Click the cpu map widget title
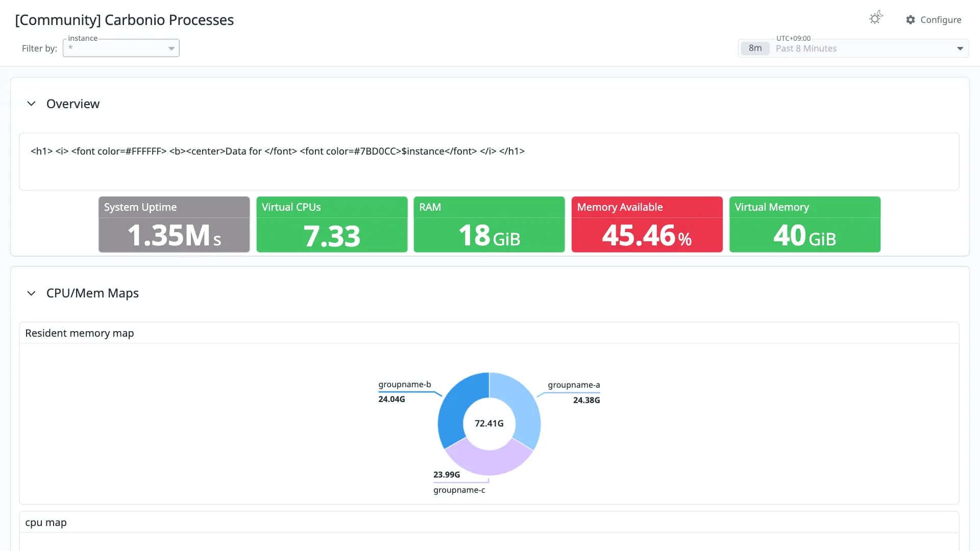The image size is (980, 551). click(x=46, y=522)
